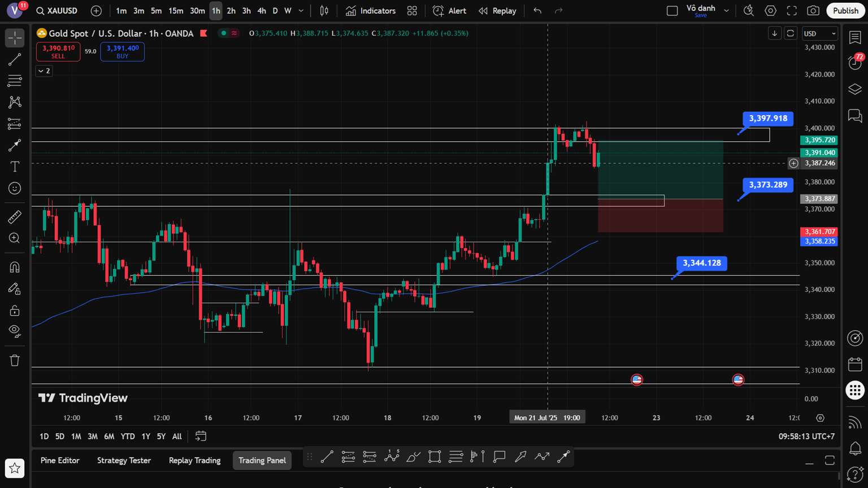The width and height of the screenshot is (868, 488).
Task: Start bar Replay mode
Action: 497,11
